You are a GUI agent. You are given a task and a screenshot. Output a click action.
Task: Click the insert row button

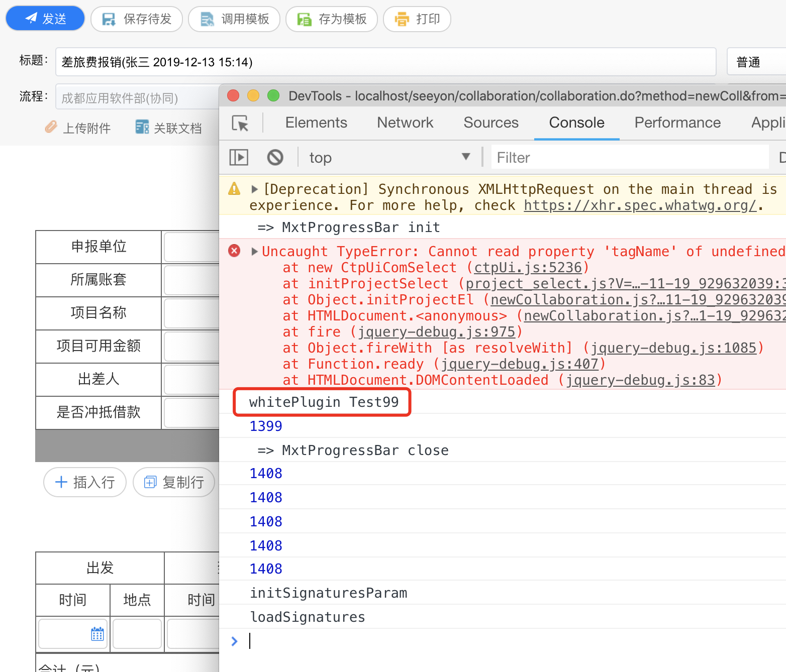click(85, 482)
